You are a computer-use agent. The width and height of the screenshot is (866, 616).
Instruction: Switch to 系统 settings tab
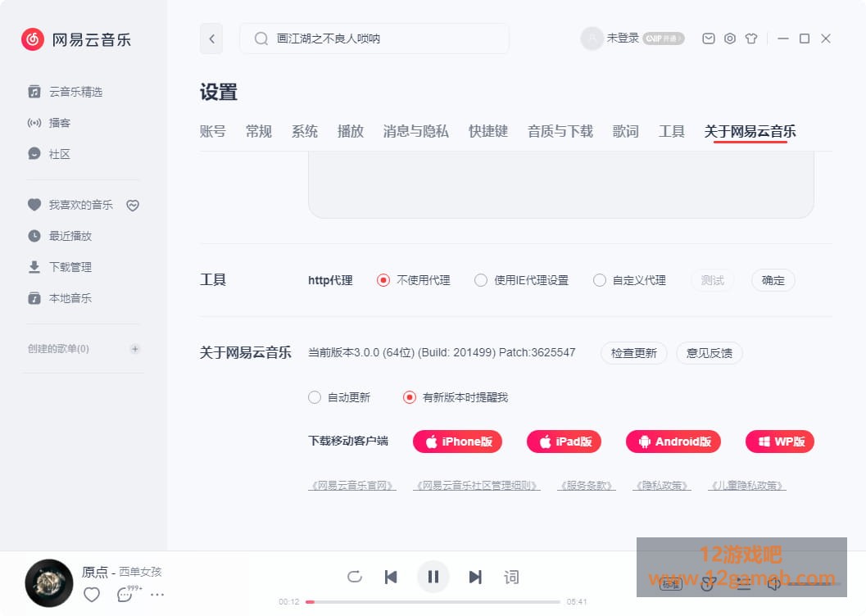[304, 131]
